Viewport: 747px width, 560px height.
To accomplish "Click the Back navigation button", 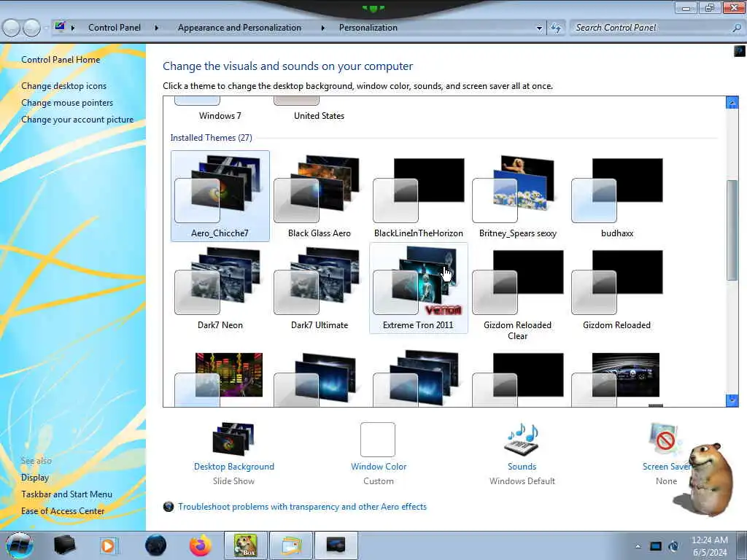I will click(12, 28).
